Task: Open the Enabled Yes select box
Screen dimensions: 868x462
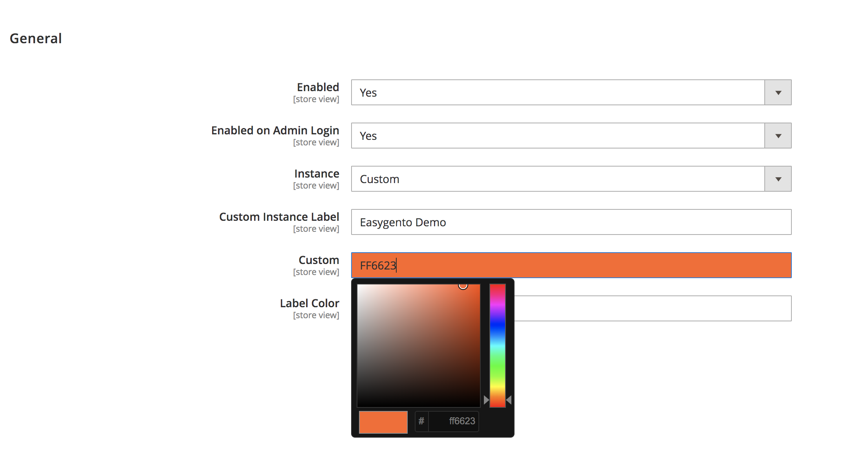Action: coord(558,93)
